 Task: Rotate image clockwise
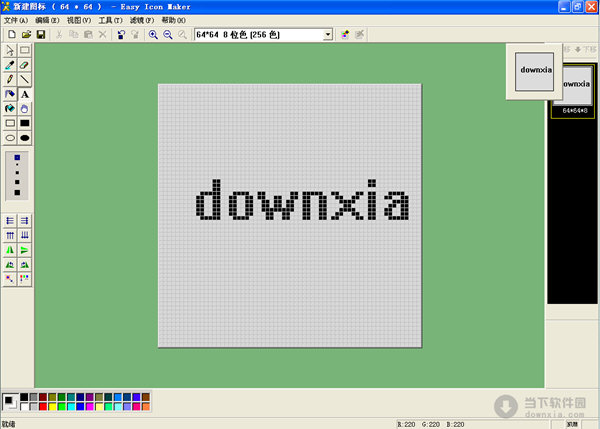[x=24, y=264]
